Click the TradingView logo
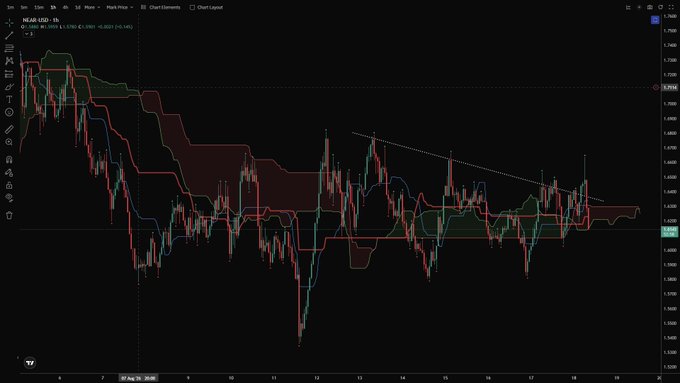 (x=30, y=363)
